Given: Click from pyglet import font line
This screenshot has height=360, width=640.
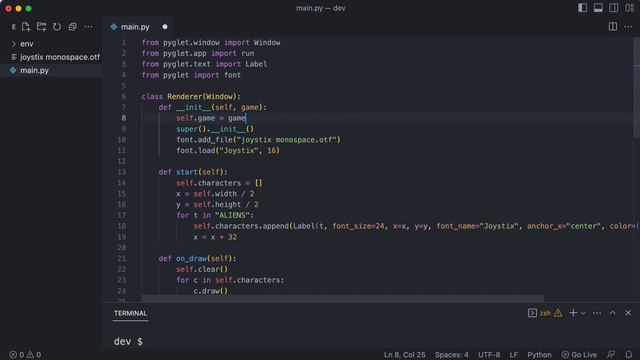Looking at the screenshot, I should [x=191, y=75].
